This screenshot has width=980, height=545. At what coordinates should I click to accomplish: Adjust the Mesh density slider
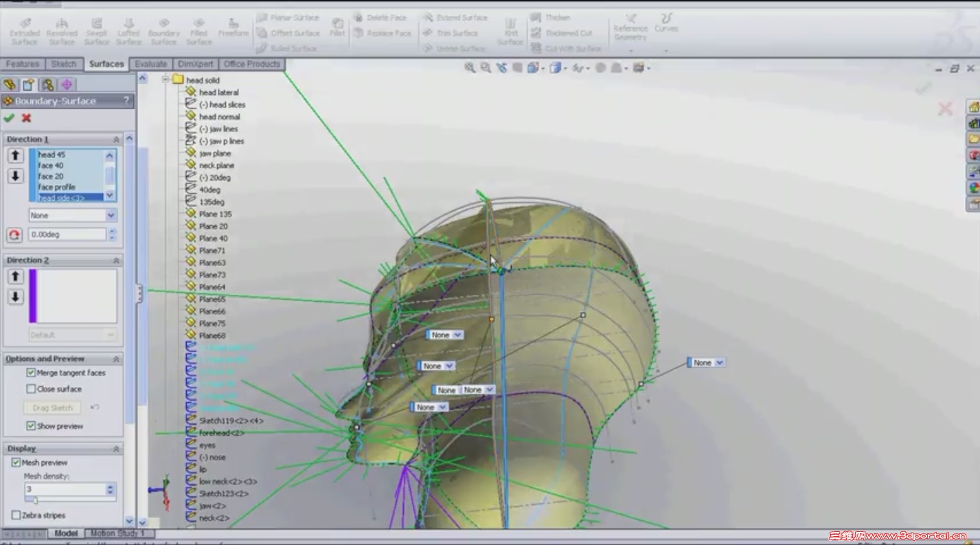click(35, 500)
